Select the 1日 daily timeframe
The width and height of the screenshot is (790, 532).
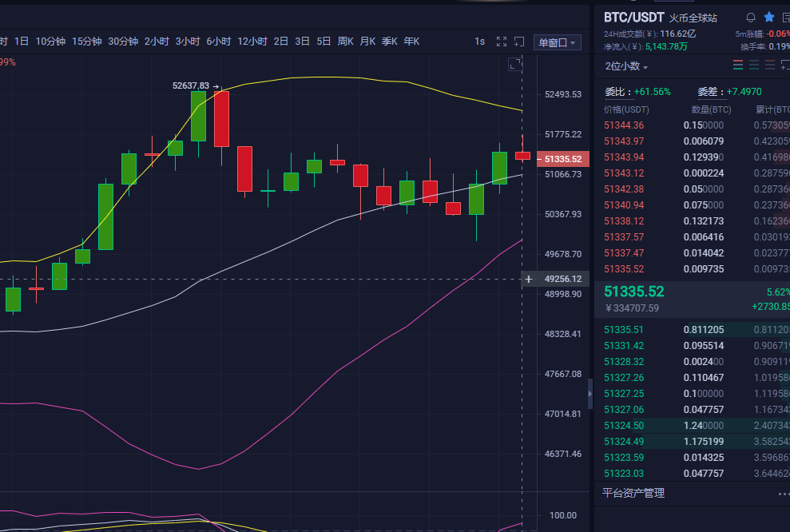click(22, 42)
